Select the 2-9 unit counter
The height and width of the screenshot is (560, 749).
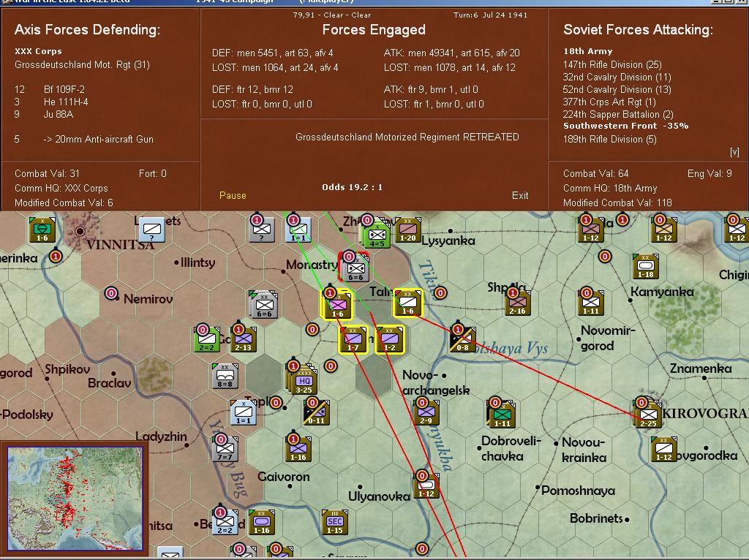pos(426,412)
